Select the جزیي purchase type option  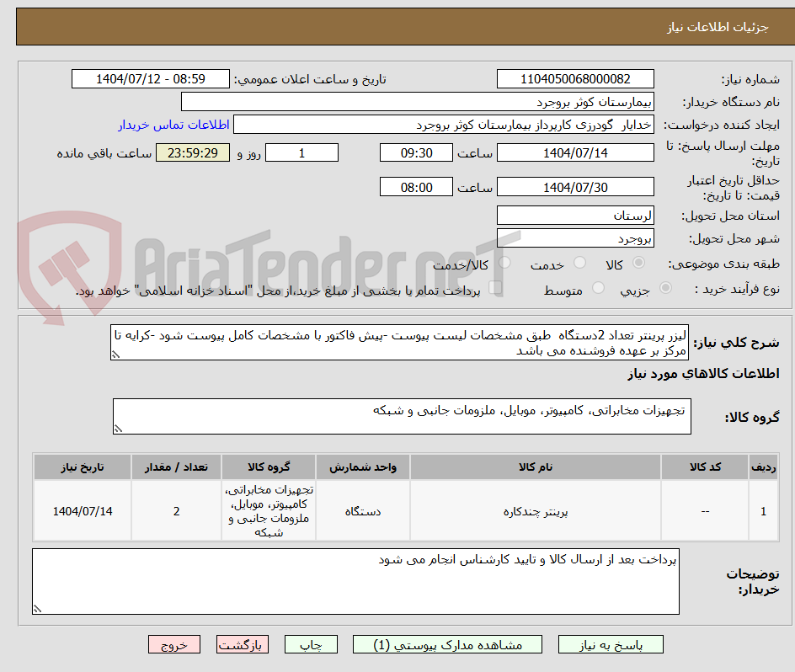[x=665, y=287]
